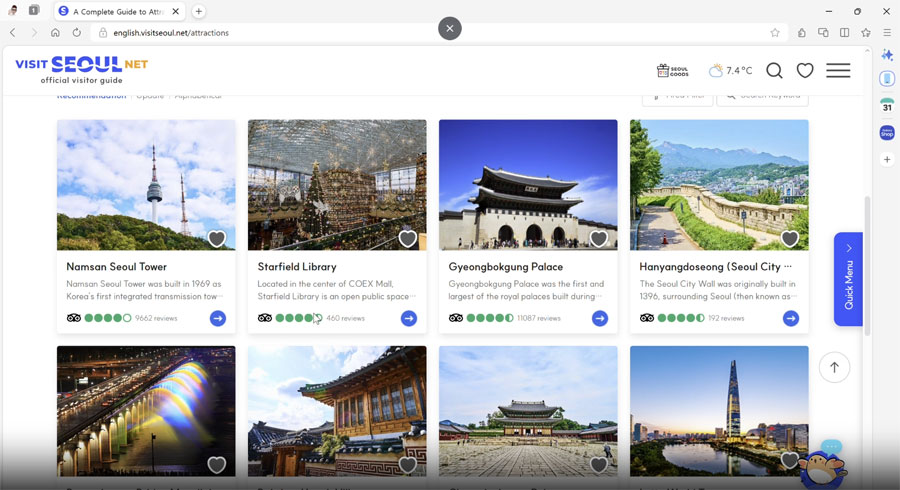Toggle heart on hanok village photo
Image resolution: width=900 pixels, height=490 pixels.
coord(408,464)
